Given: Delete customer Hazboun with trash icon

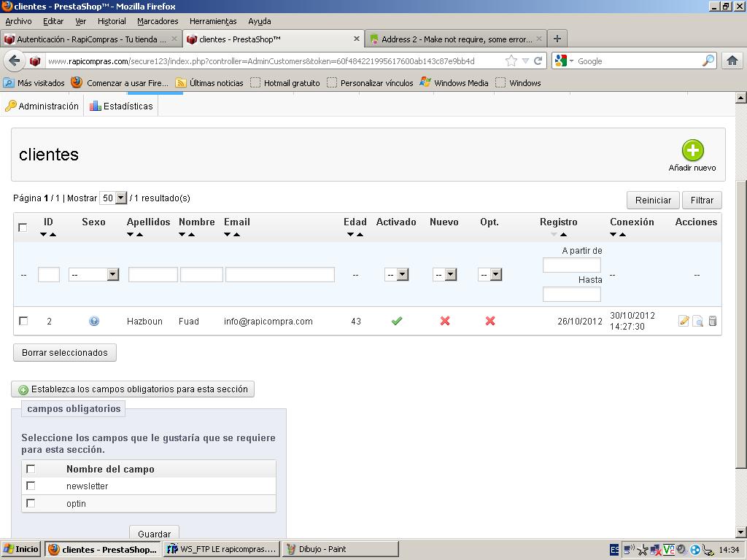Looking at the screenshot, I should click(x=712, y=321).
